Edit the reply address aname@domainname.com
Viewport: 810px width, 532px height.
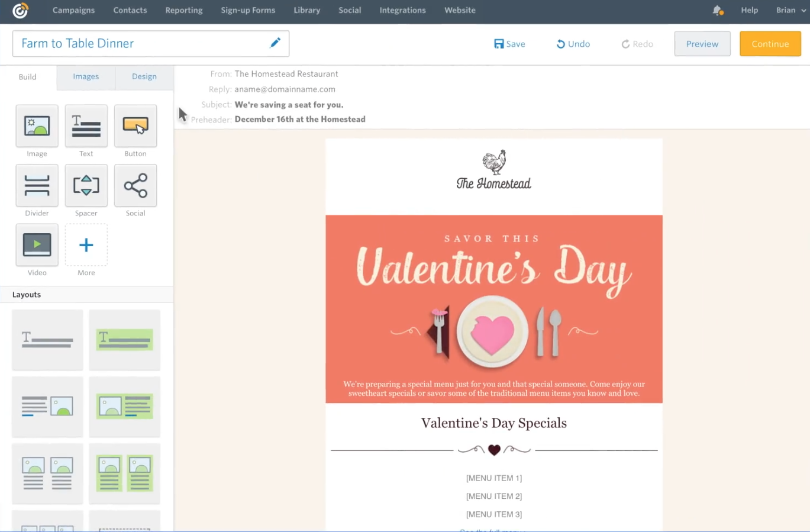pos(285,89)
